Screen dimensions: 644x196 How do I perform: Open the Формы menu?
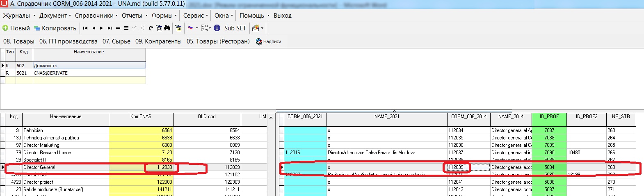[x=164, y=16]
